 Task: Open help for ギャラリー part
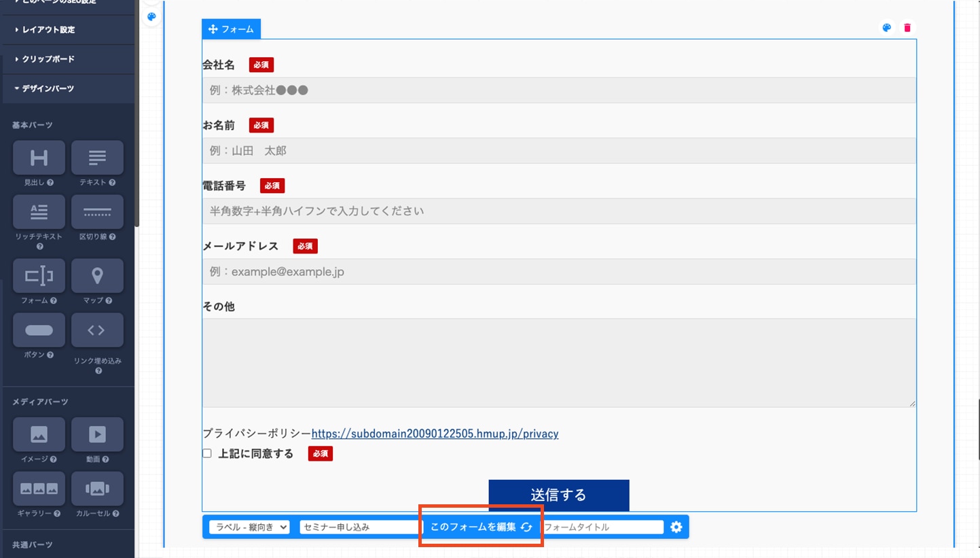[57, 514]
